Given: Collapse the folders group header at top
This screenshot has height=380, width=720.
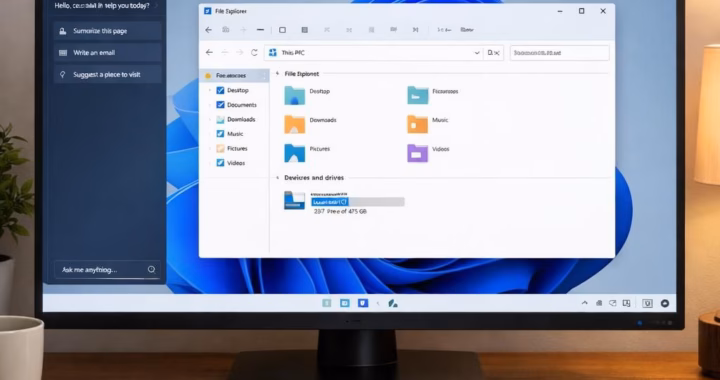Looking at the screenshot, I should [x=277, y=73].
